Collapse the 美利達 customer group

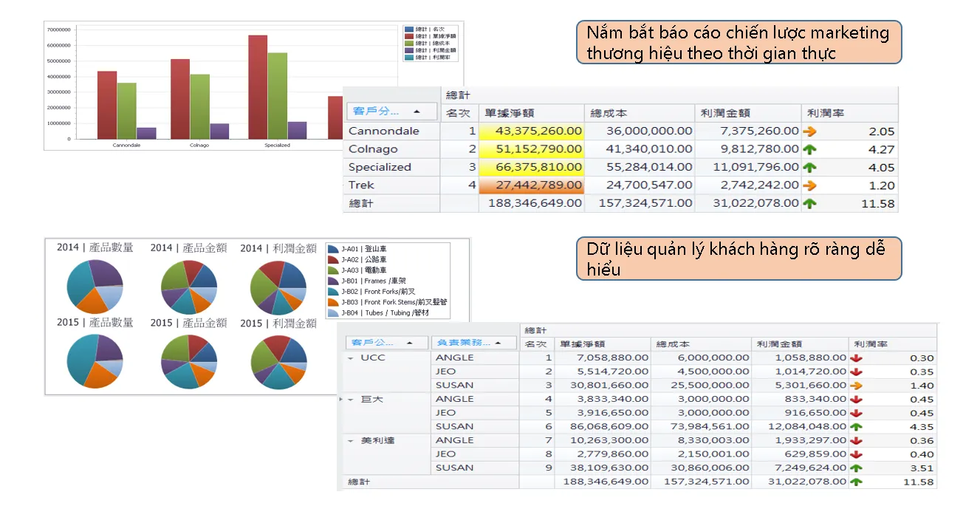pyautogui.click(x=350, y=440)
